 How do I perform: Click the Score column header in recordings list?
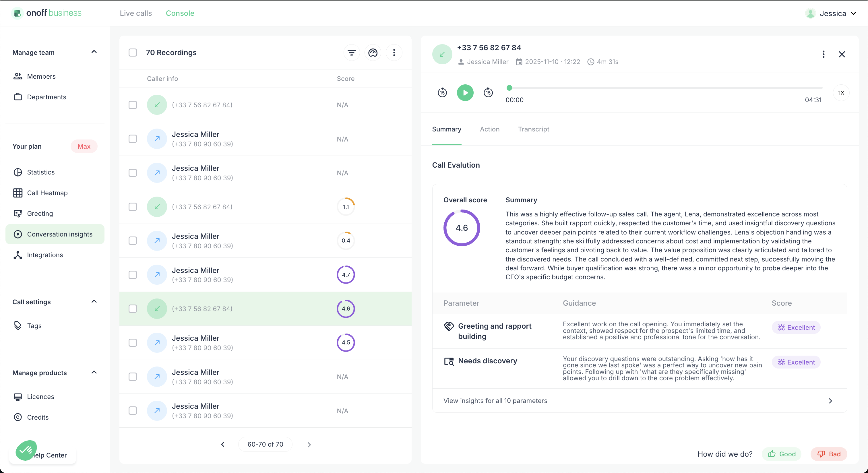[x=345, y=78]
